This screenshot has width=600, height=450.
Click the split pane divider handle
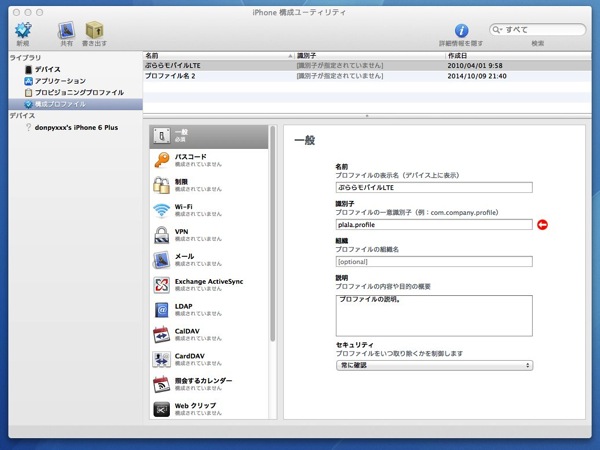click(x=367, y=116)
